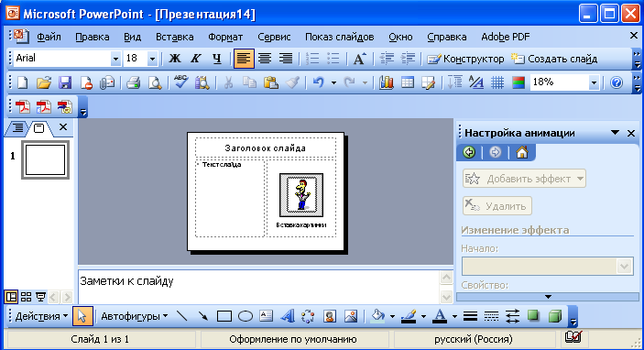Click the New presentation icon
Viewport: 644px width, 350px height.
tap(22, 82)
